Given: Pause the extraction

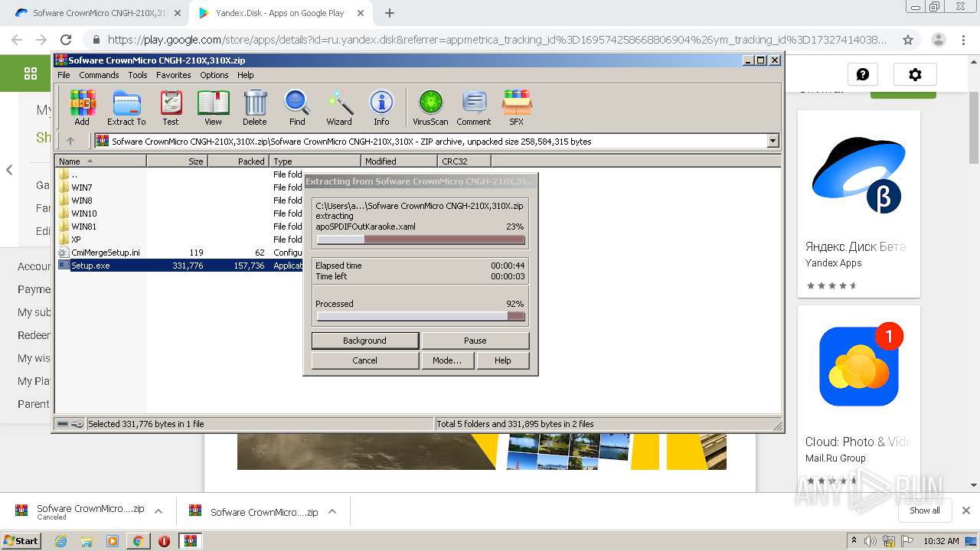Looking at the screenshot, I should click(475, 341).
